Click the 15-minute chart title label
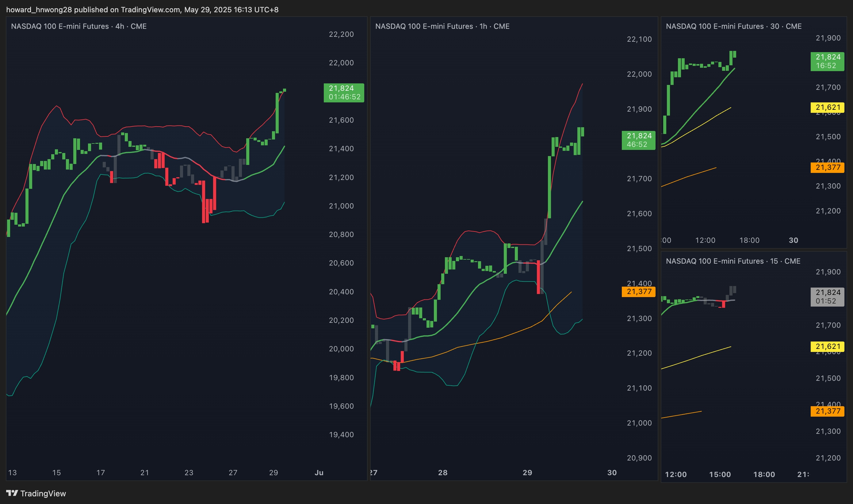 (733, 261)
